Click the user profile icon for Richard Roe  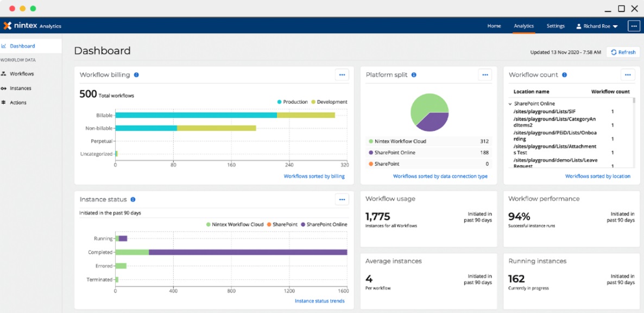pyautogui.click(x=579, y=26)
